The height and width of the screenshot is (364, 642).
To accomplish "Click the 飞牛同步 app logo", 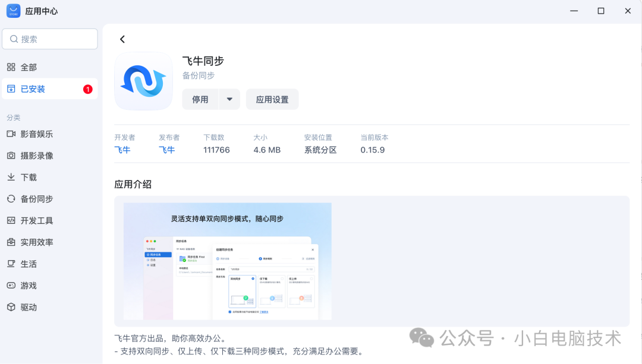I will click(143, 81).
